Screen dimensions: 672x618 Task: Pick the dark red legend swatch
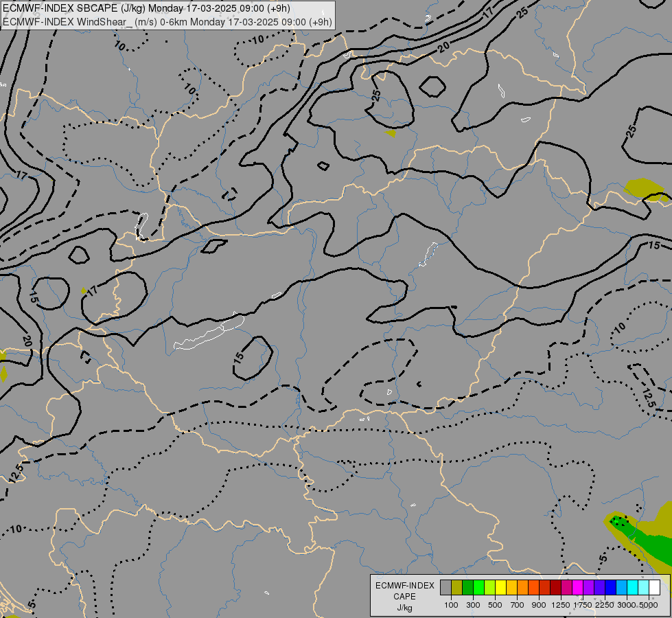555,587
